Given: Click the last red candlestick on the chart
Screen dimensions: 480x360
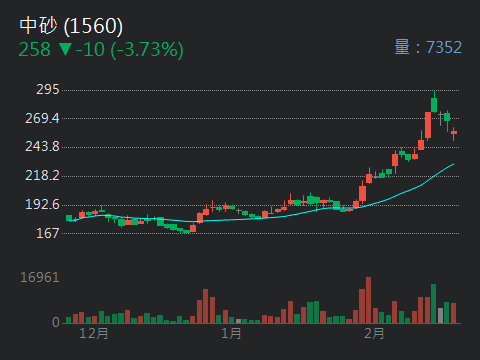Looking at the screenshot, I should [x=454, y=133].
